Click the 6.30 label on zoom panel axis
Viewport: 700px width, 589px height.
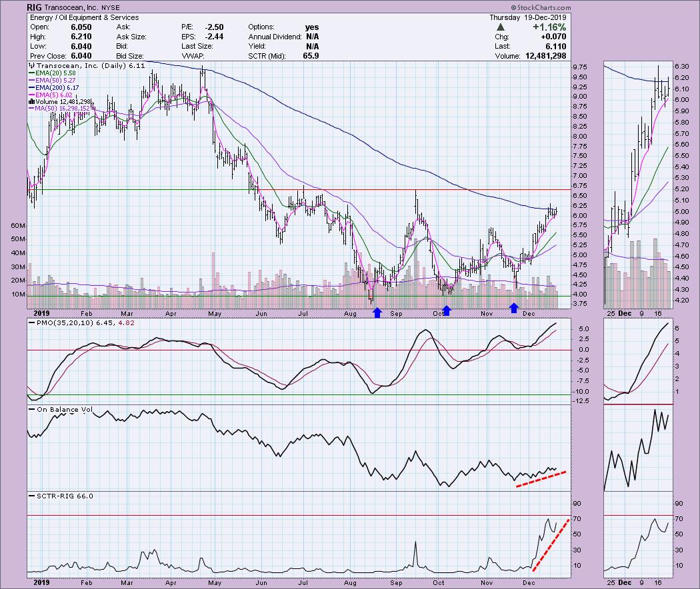[x=682, y=66]
